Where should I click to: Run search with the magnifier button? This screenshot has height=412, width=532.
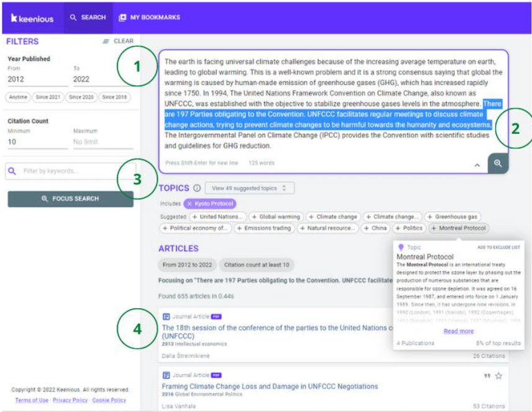(x=498, y=163)
